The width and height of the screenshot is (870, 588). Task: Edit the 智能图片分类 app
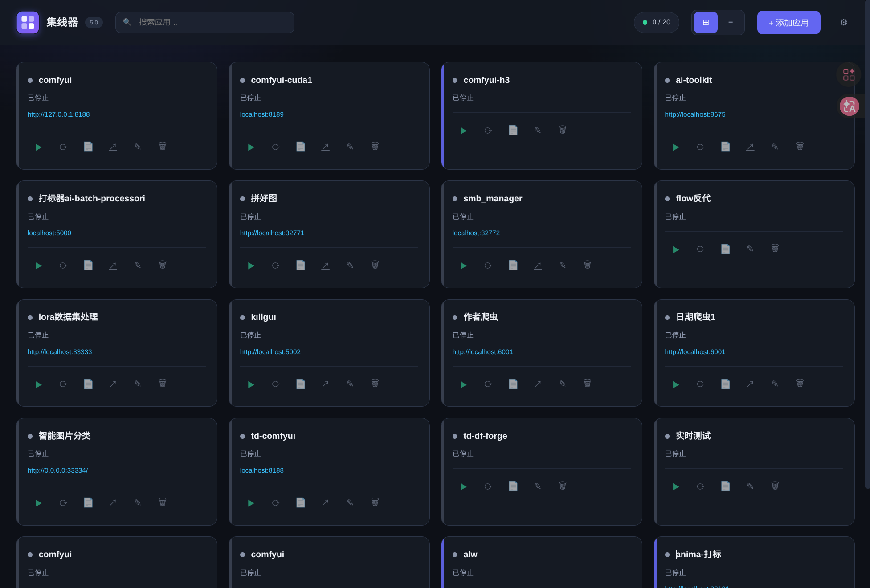coord(138,503)
